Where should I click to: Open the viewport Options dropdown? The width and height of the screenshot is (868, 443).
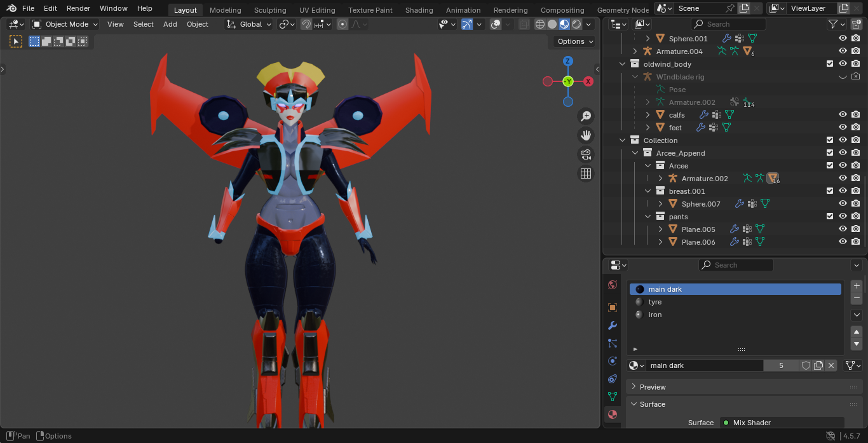pos(574,41)
